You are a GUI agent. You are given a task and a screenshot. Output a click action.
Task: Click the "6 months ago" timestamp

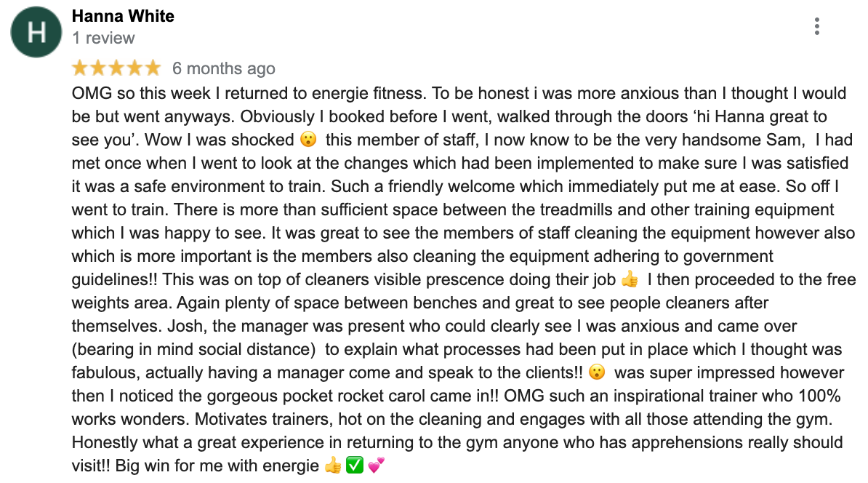[223, 69]
